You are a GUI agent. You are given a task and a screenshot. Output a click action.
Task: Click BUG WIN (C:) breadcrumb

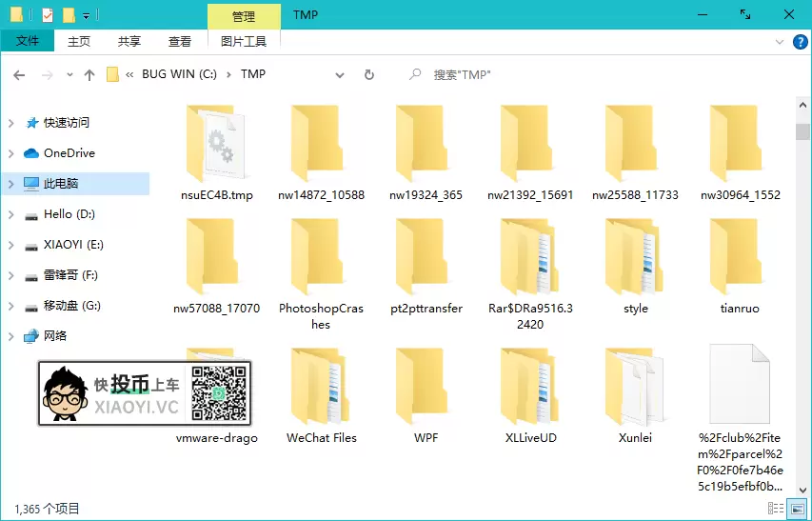pyautogui.click(x=179, y=74)
